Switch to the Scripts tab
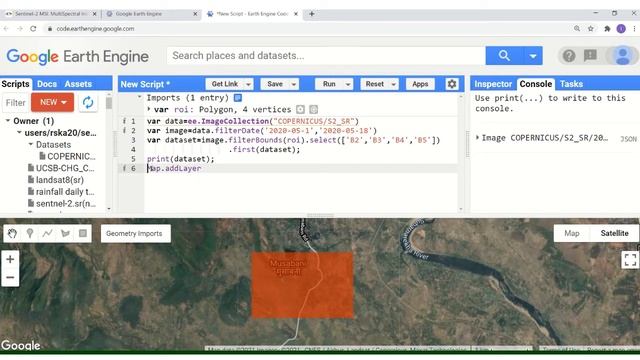 16,84
